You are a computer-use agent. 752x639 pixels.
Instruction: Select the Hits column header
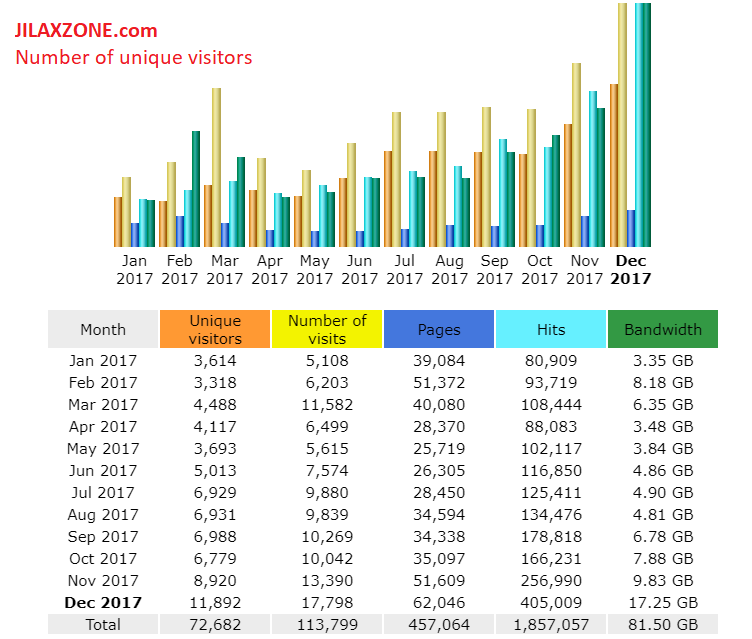coord(551,329)
